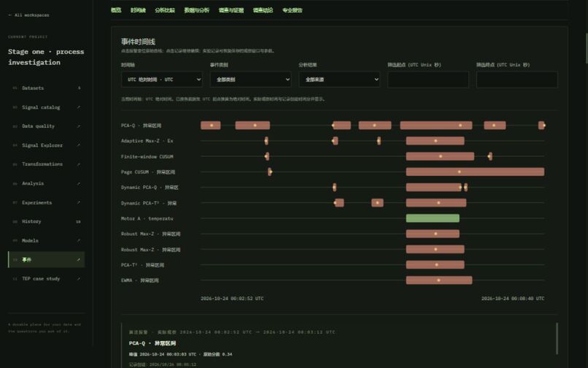Viewport: 588px width, 368px height.
Task: Click the PCA-Q · 异常区间 row label
Action: click(141, 126)
